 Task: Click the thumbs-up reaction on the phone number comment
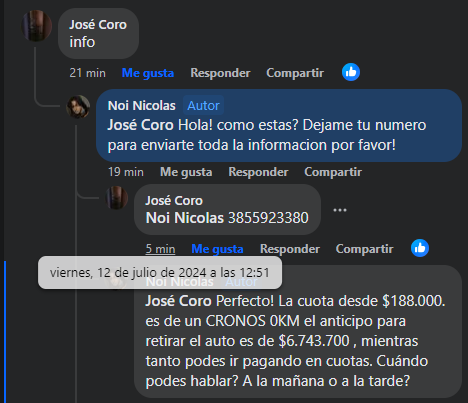[x=420, y=248]
